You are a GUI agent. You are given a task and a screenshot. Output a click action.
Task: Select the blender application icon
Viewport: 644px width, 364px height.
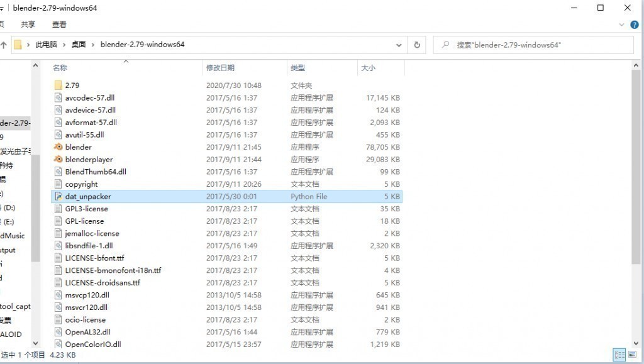(x=58, y=147)
